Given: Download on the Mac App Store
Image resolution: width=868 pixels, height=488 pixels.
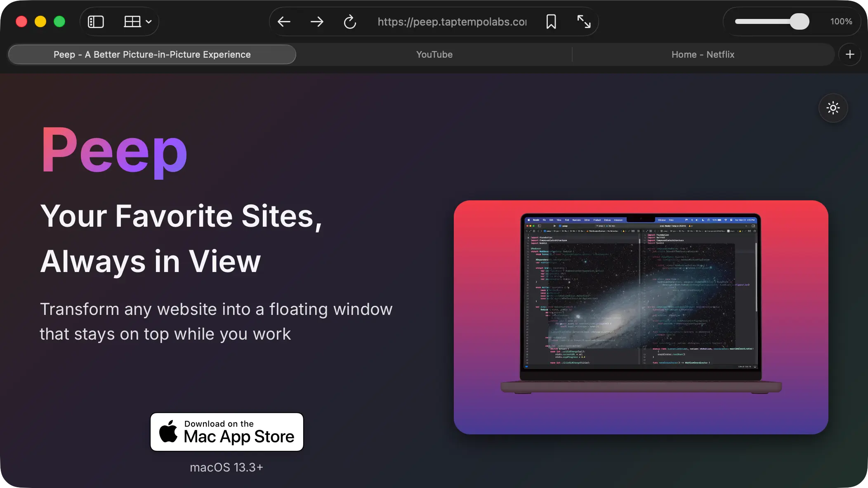Looking at the screenshot, I should [227, 432].
